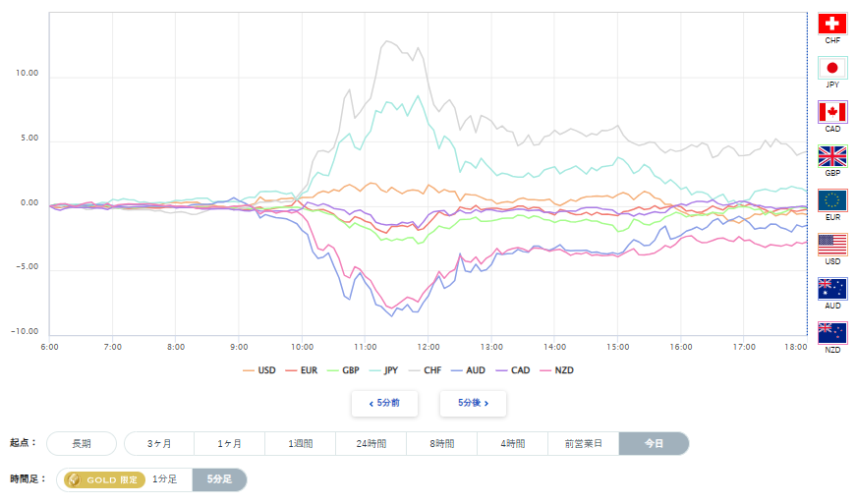Click the 18:00 time axis label

point(796,347)
